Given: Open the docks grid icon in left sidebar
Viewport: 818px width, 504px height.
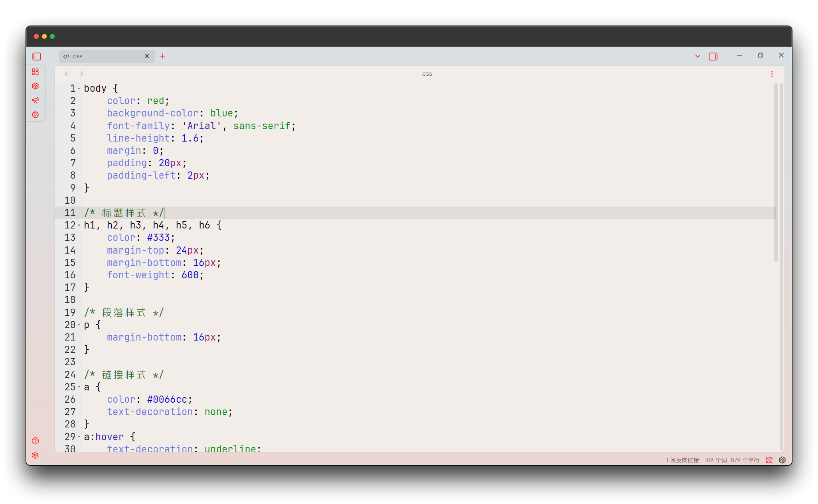Looking at the screenshot, I should tap(36, 72).
